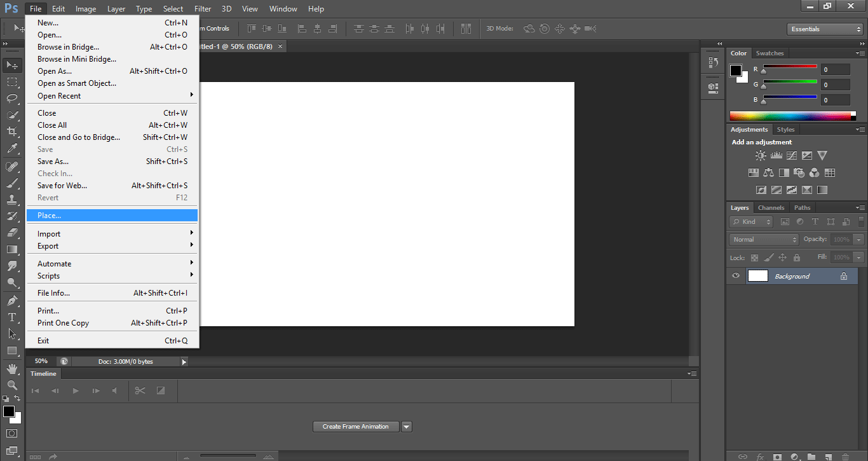Choose the Pen tool
This screenshot has width=868, height=461.
12,301
